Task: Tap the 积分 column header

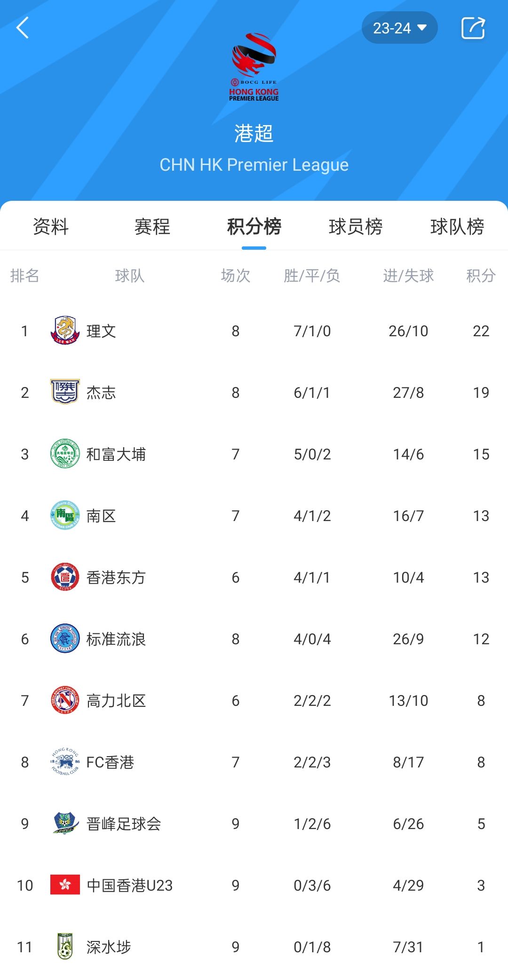Action: tap(481, 276)
